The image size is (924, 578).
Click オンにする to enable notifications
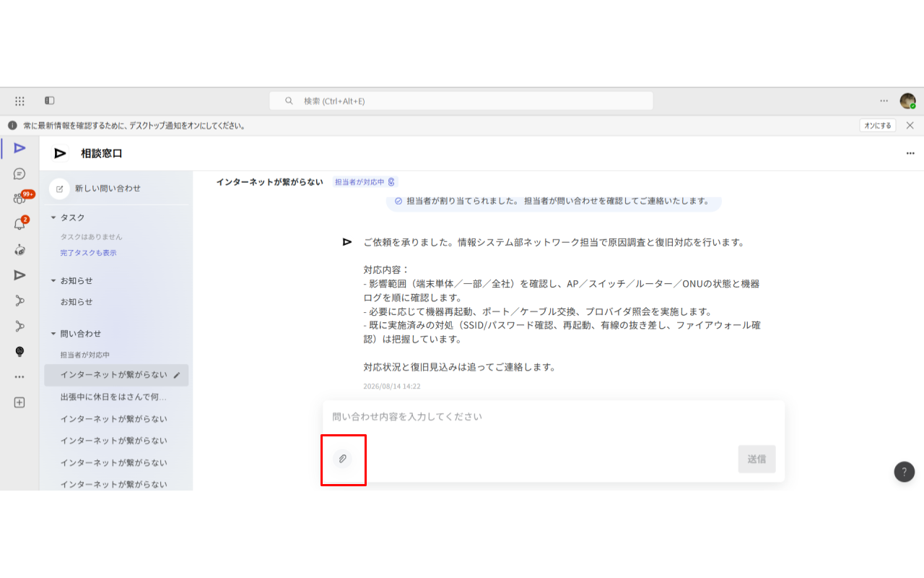[x=878, y=126]
